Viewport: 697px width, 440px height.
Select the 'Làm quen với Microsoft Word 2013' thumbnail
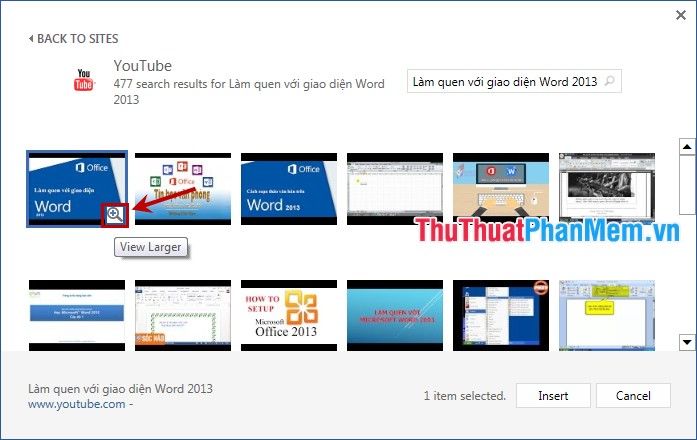(x=394, y=315)
